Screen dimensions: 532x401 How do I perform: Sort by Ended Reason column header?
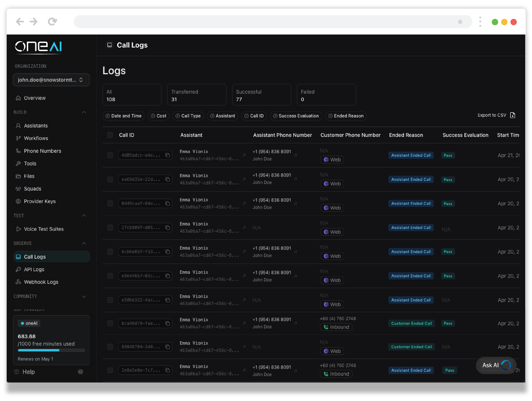point(406,135)
